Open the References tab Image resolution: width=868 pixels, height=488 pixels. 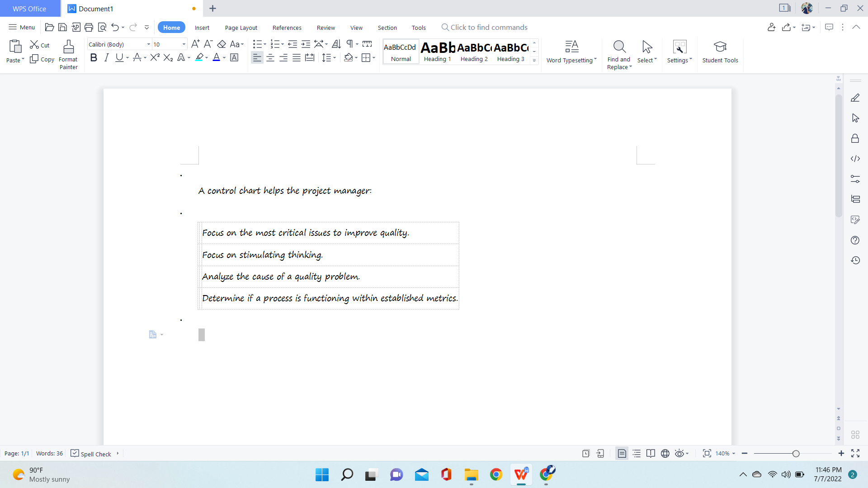tap(287, 28)
